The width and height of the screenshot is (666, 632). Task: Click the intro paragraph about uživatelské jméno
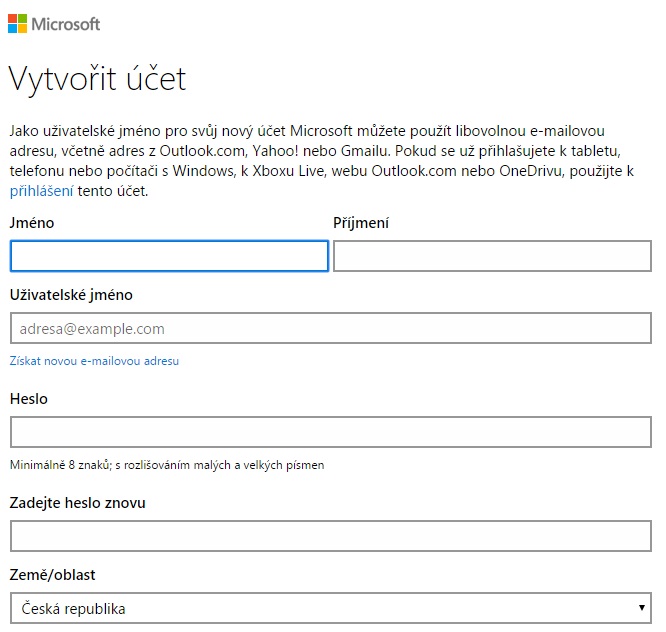322,161
